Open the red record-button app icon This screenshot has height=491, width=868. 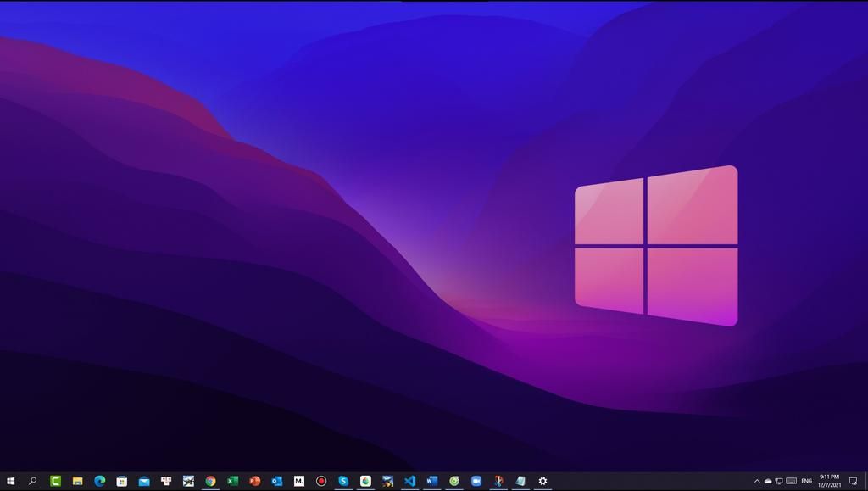[321, 481]
